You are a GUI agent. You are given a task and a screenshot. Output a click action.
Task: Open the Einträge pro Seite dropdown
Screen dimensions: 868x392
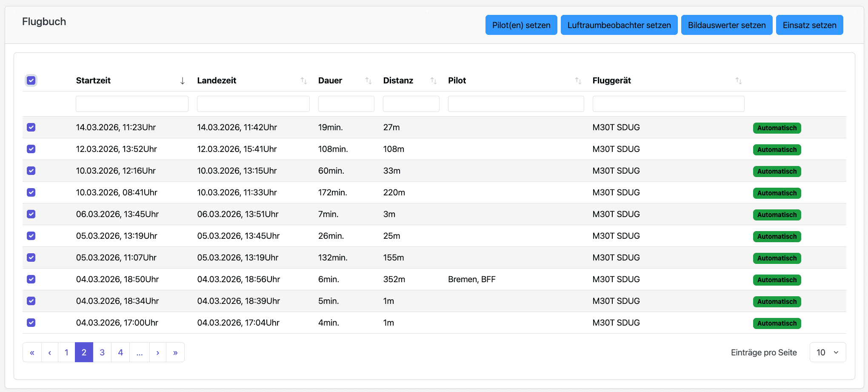[x=827, y=352]
